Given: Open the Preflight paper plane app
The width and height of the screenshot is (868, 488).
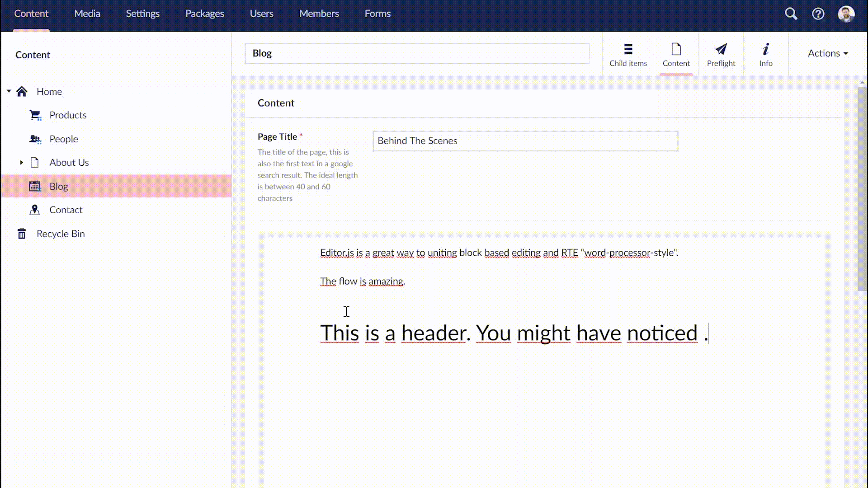Looking at the screenshot, I should click(x=721, y=54).
